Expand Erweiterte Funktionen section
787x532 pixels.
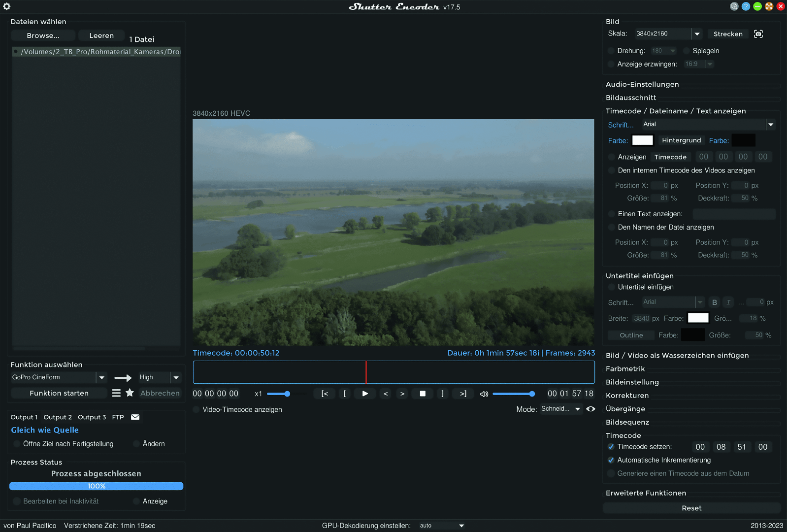(x=646, y=493)
